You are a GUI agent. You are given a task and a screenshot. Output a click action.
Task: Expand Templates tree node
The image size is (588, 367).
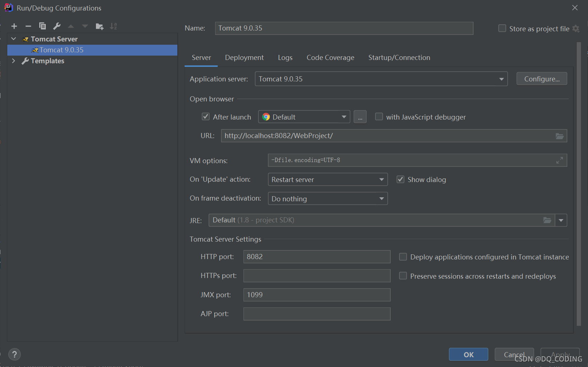point(14,61)
